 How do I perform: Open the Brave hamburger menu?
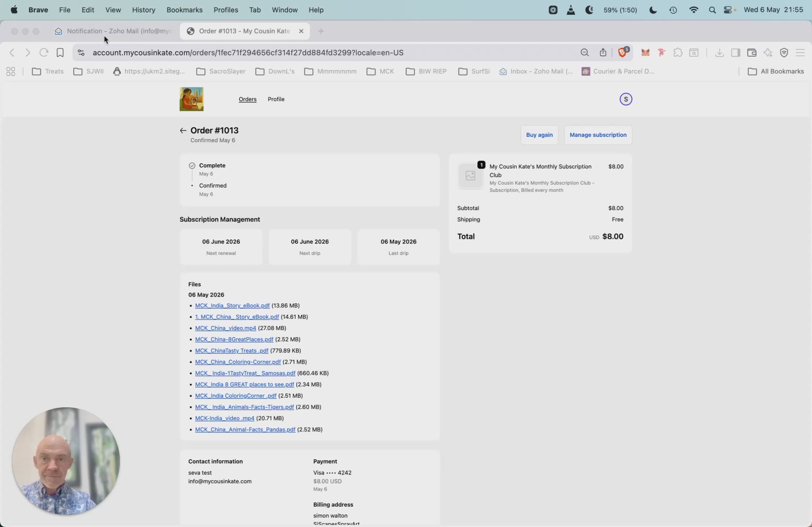tap(800, 53)
